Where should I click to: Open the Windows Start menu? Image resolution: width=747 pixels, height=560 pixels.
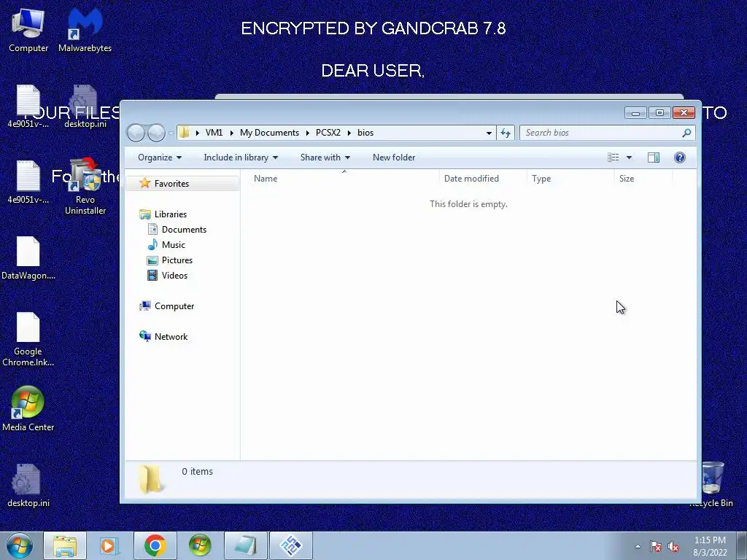pyautogui.click(x=20, y=545)
